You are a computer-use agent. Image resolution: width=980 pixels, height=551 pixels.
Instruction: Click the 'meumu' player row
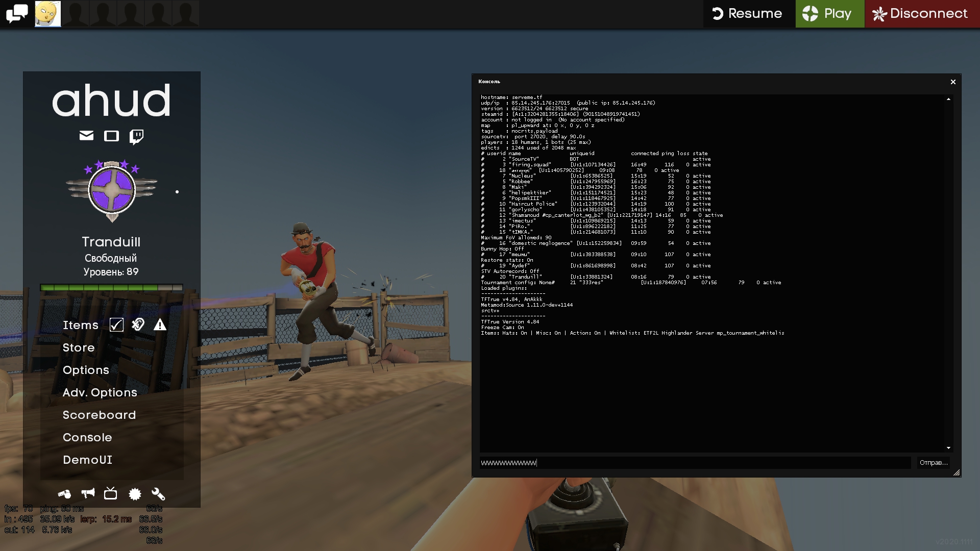596,255
